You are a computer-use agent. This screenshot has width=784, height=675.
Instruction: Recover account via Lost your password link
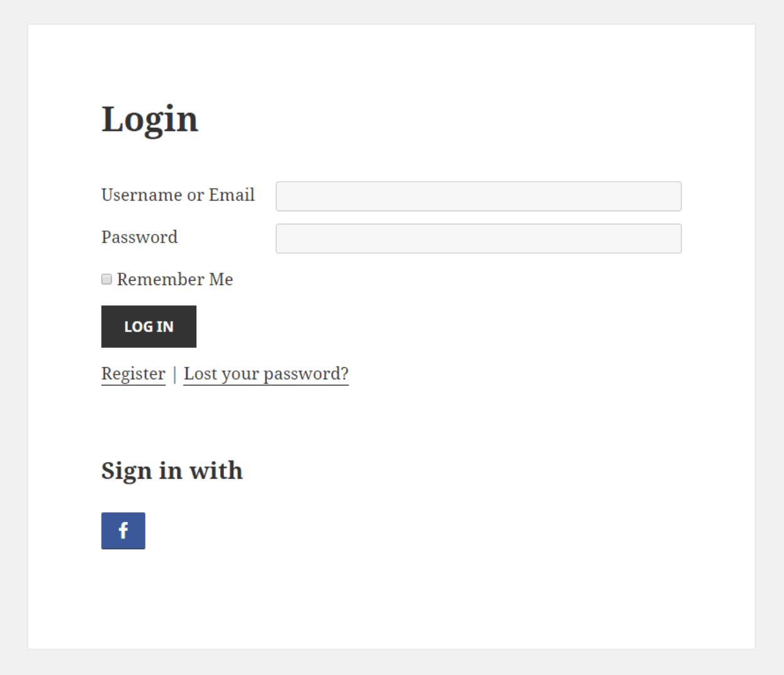point(265,374)
